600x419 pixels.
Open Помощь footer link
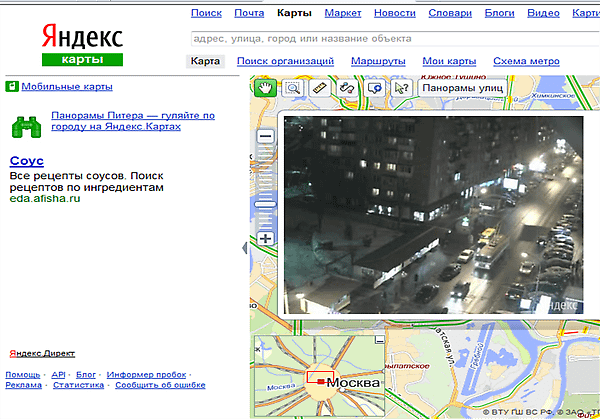(23, 375)
